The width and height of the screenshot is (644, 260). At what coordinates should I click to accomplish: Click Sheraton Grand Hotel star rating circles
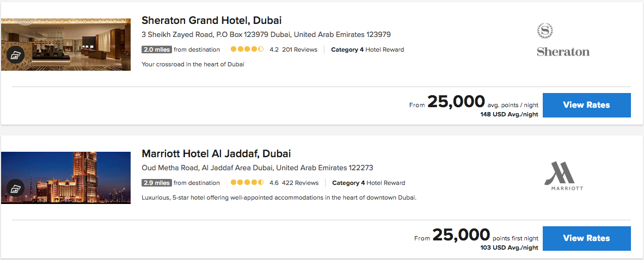click(x=247, y=49)
